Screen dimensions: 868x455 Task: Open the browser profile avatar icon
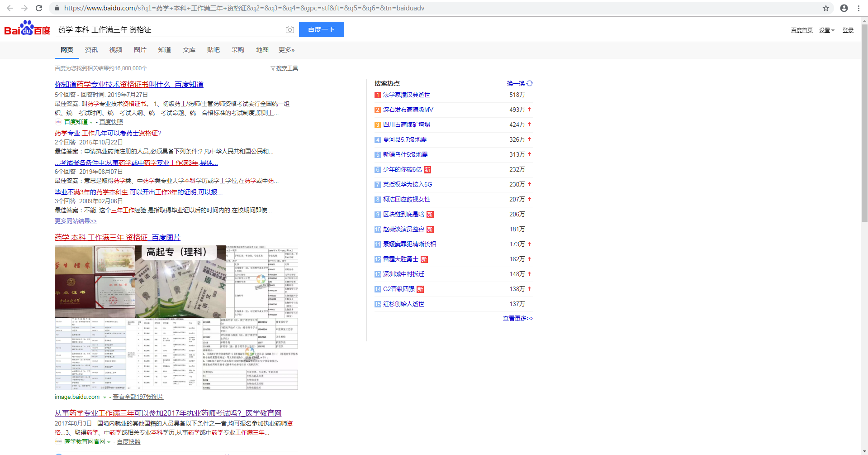844,8
